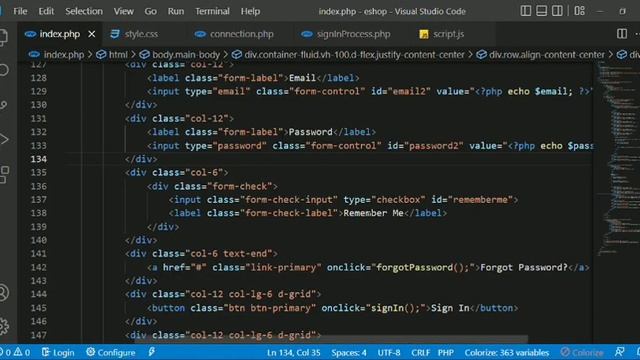Click the Colorize toggle in status bar

pyautogui.click(x=582, y=352)
